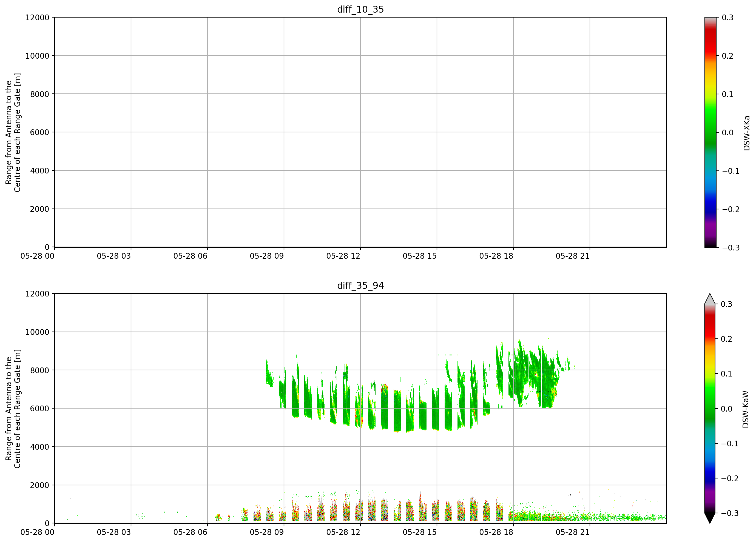Click the 4000 tick label in diff_10_35
The image size is (756, 542).
click(40, 170)
